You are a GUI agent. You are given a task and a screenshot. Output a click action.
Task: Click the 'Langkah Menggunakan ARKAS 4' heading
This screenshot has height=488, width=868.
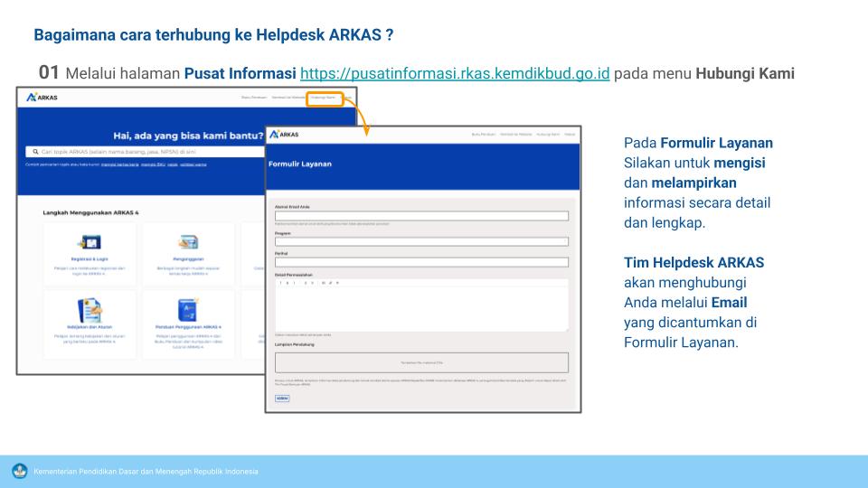point(90,212)
